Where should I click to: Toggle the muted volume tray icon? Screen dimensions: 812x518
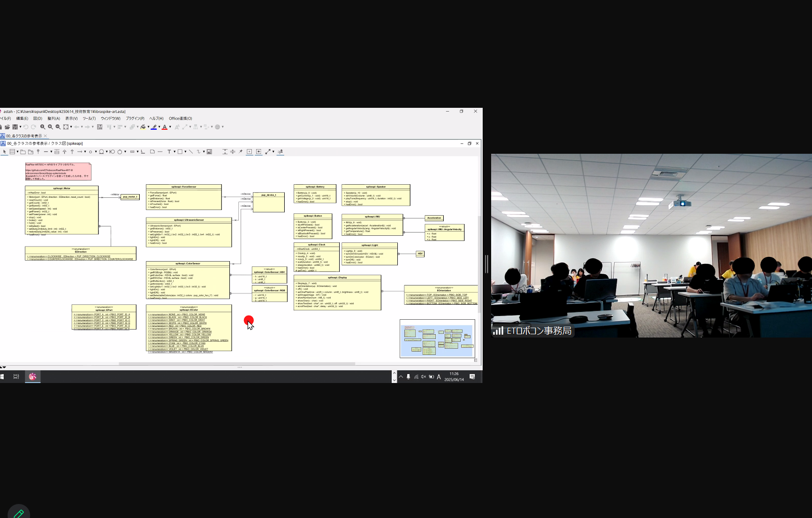point(424,377)
